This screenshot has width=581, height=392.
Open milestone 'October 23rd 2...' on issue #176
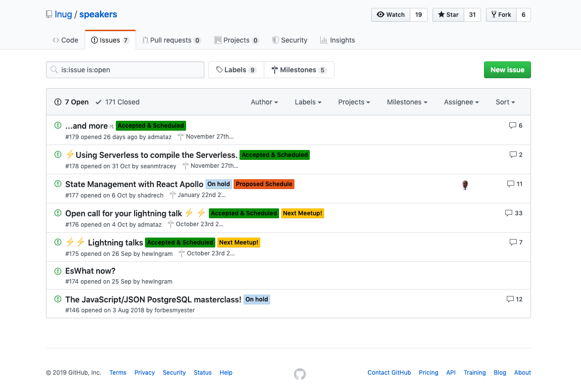pos(195,225)
